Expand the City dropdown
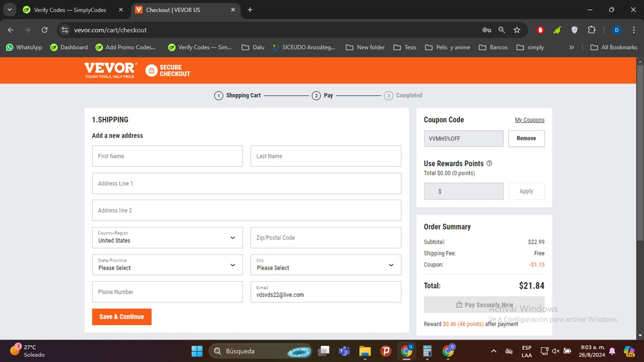The image size is (644, 362). (325, 265)
